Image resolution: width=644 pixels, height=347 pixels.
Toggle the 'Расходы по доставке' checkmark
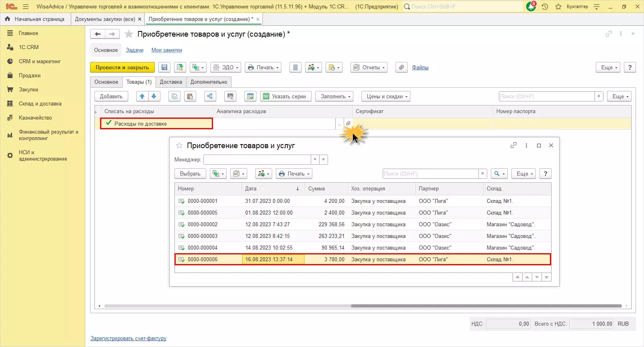click(109, 123)
